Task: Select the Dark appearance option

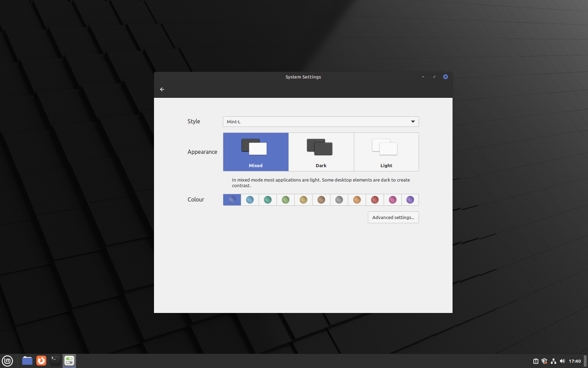Action: click(321, 152)
